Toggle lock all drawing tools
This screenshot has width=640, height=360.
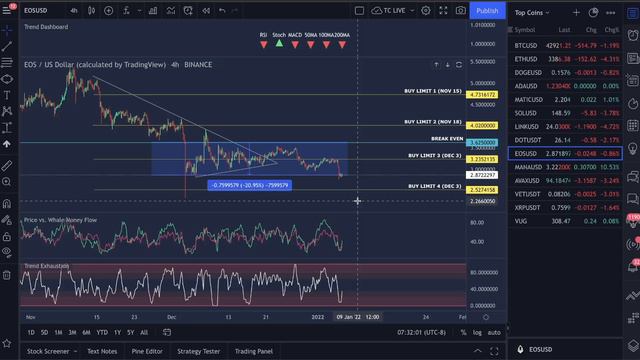click(7, 237)
